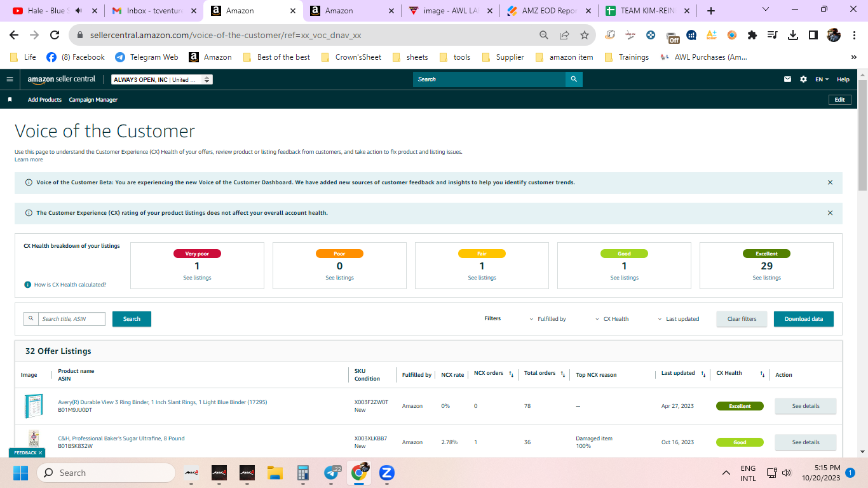Dismiss the CX rating account health banner

pos(830,213)
